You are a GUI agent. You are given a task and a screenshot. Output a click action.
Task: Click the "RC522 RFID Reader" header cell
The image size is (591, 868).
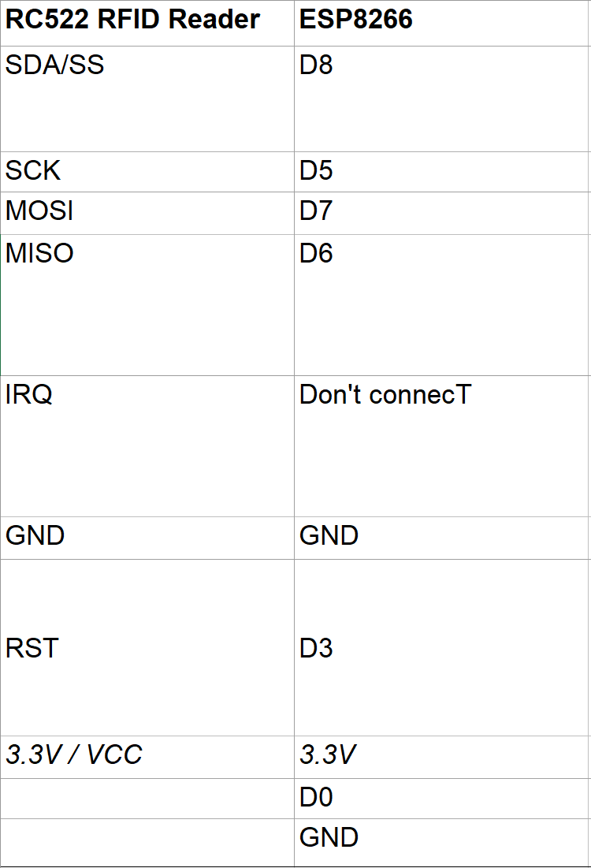(132, 20)
